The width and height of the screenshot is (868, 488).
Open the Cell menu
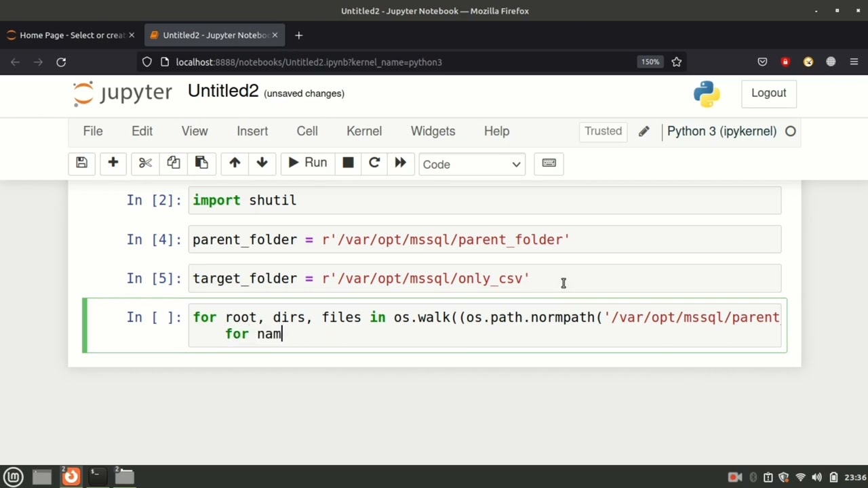(307, 131)
